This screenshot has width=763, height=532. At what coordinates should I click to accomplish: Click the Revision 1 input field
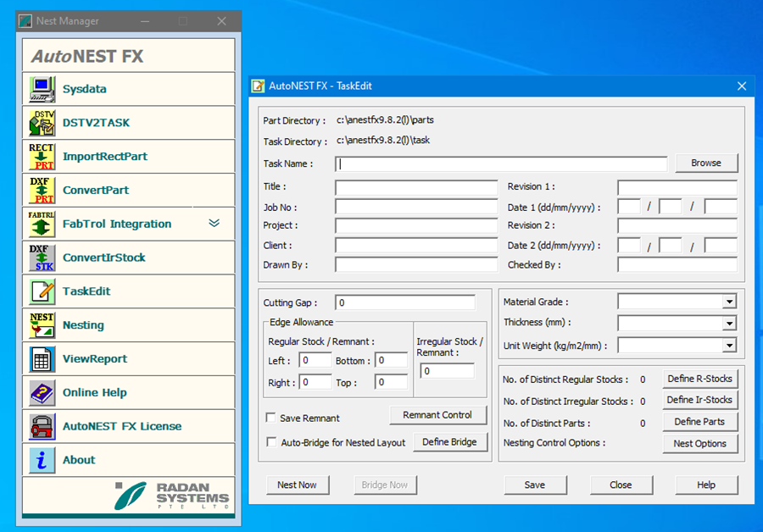(677, 187)
